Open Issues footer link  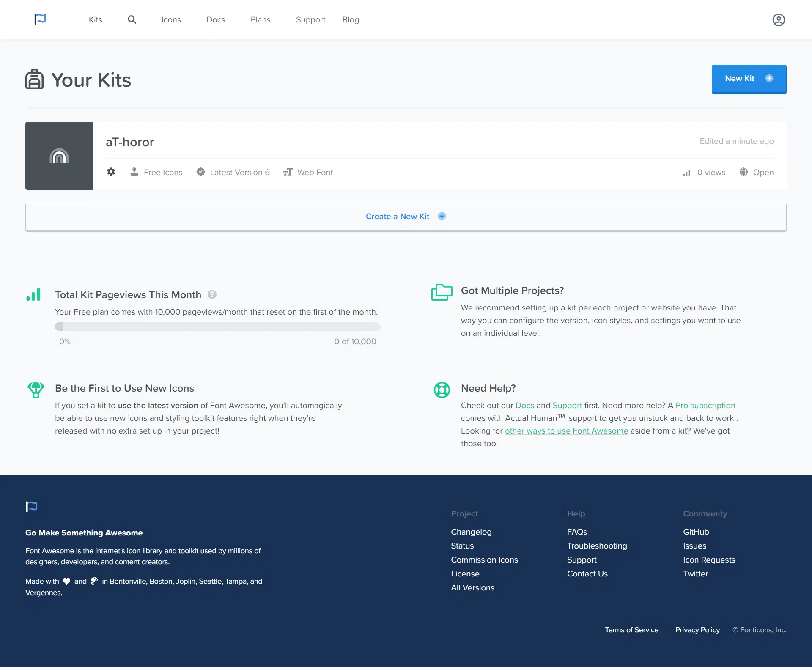click(694, 546)
